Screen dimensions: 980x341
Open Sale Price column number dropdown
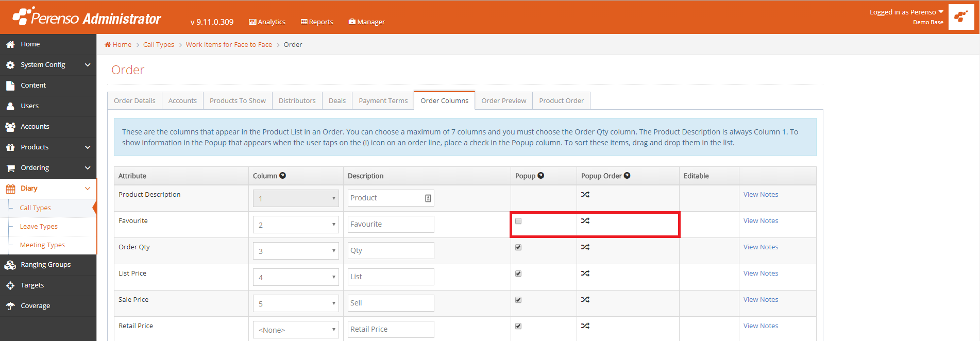[x=296, y=303]
